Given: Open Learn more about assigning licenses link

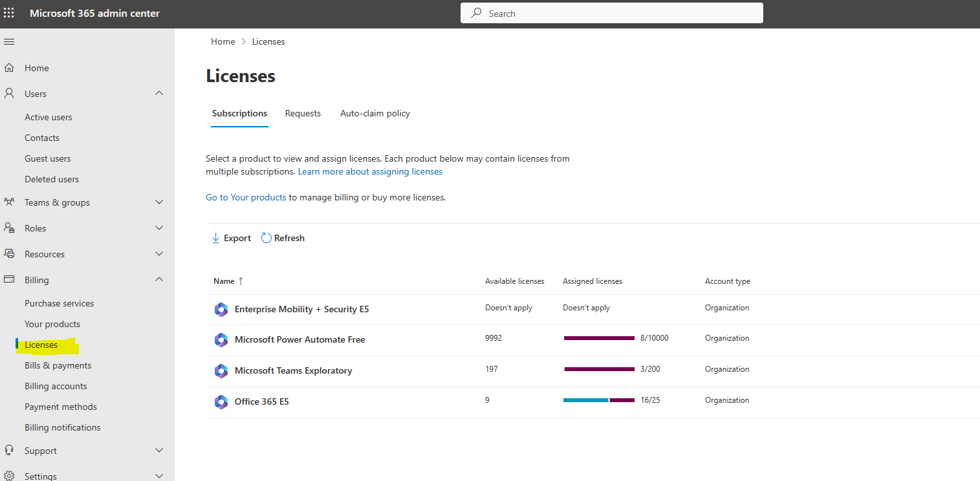Looking at the screenshot, I should pyautogui.click(x=370, y=171).
